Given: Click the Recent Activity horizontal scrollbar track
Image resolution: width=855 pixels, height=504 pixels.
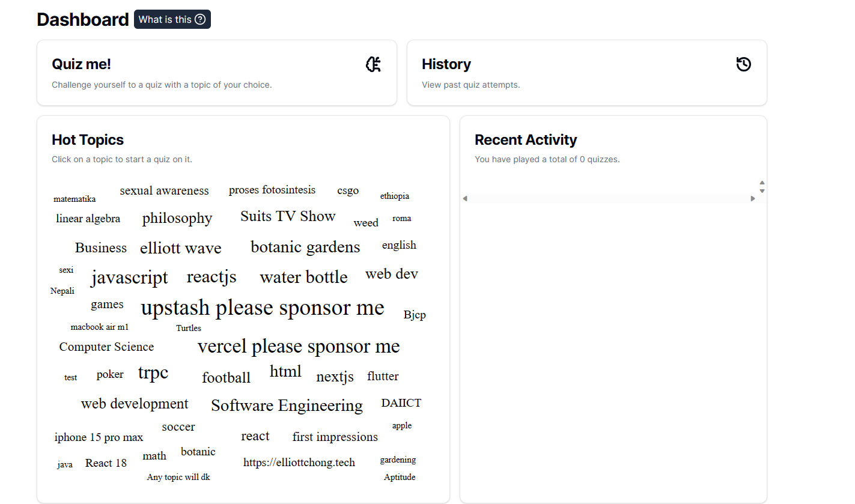Looking at the screenshot, I should coord(608,199).
